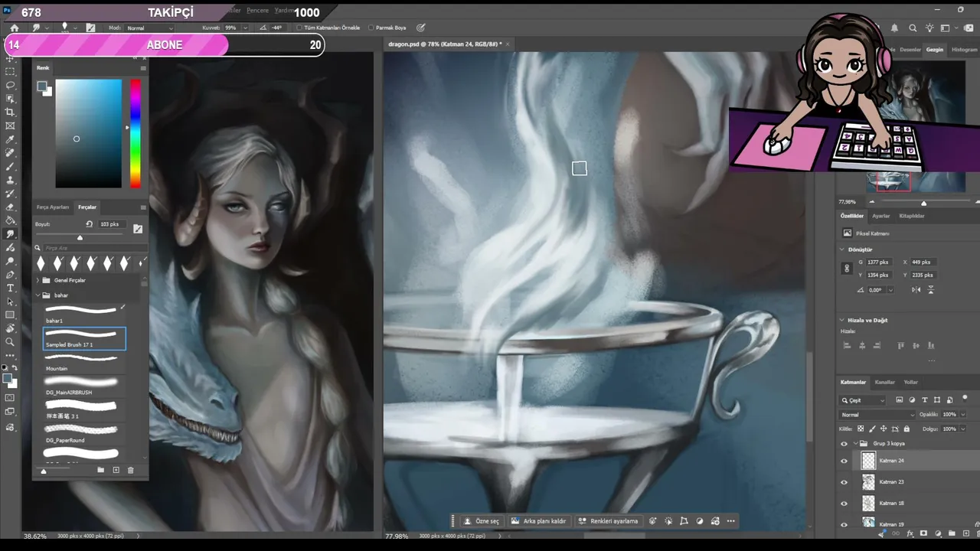Collapse the bahar brush folder

(x=38, y=295)
